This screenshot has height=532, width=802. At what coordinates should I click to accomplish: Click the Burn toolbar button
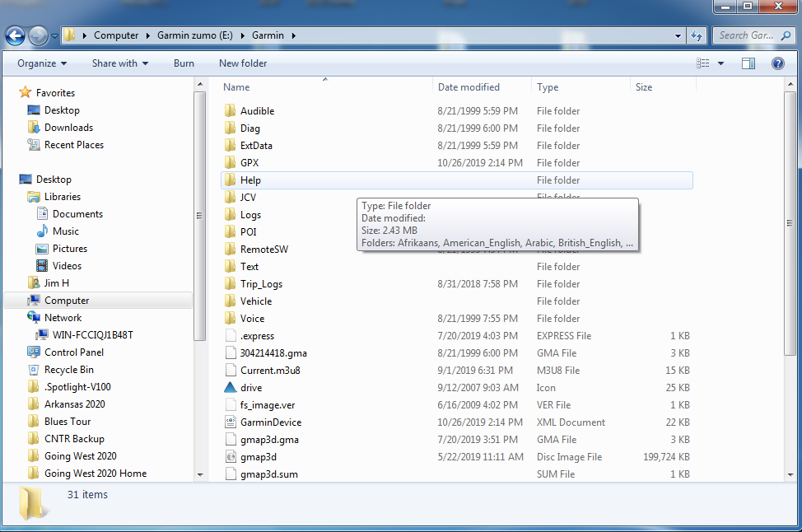pyautogui.click(x=184, y=63)
